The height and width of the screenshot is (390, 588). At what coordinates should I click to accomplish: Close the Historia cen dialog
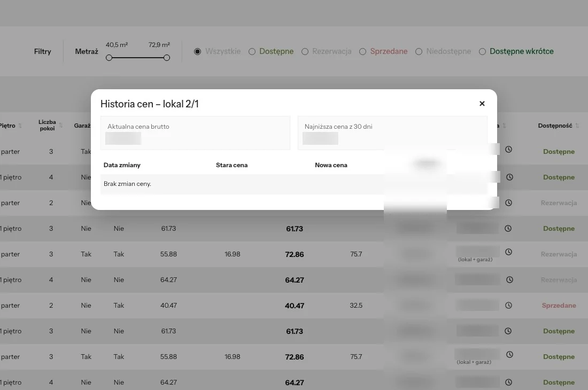point(482,104)
